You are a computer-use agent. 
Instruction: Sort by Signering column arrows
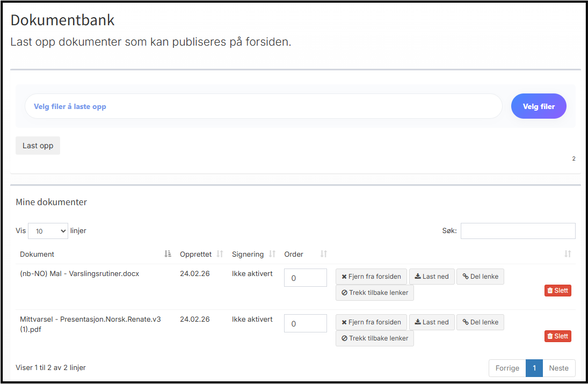[x=272, y=254]
